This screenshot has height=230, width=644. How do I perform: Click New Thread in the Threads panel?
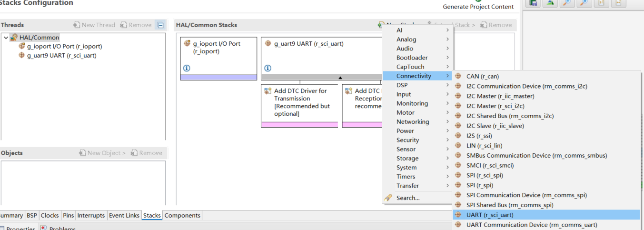tap(94, 25)
